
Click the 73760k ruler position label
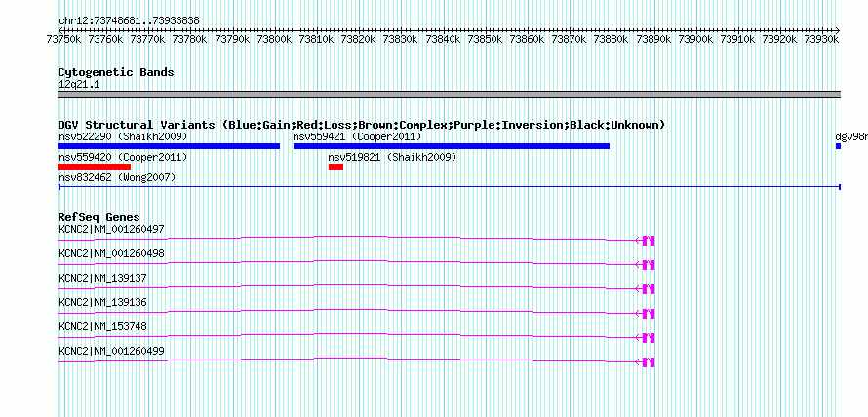(x=103, y=39)
